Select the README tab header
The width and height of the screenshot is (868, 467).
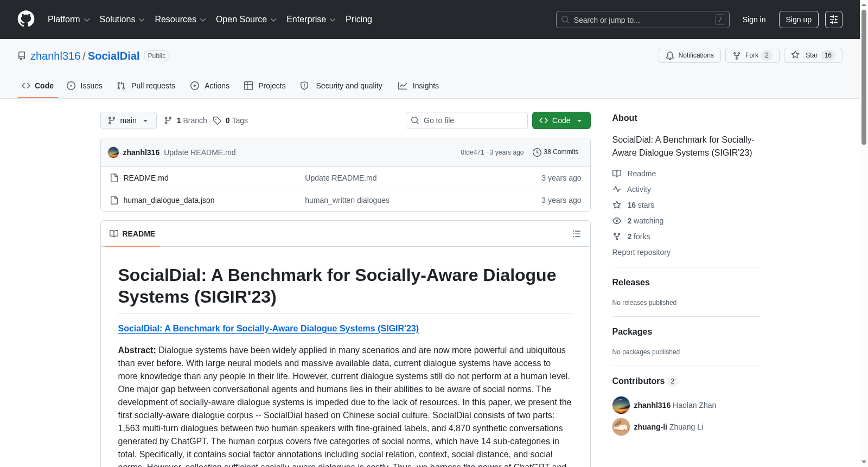132,234
